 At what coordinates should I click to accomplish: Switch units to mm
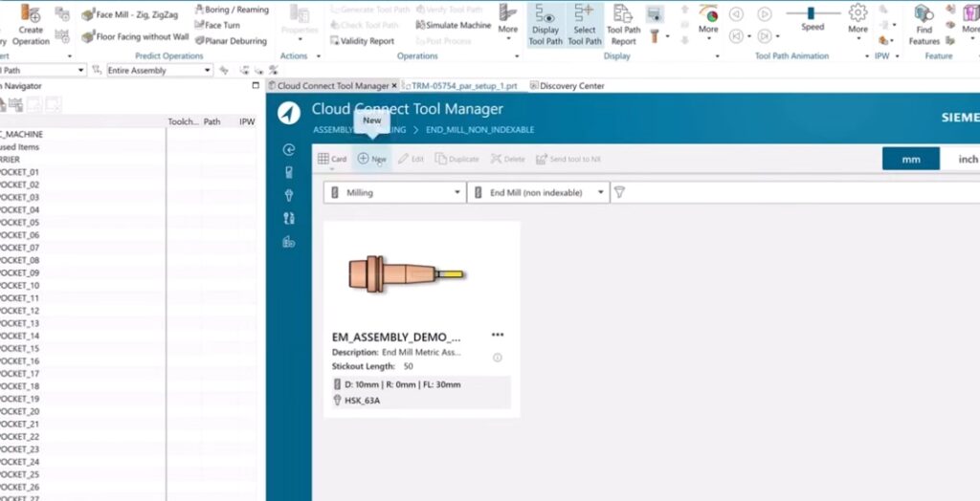coord(908,160)
